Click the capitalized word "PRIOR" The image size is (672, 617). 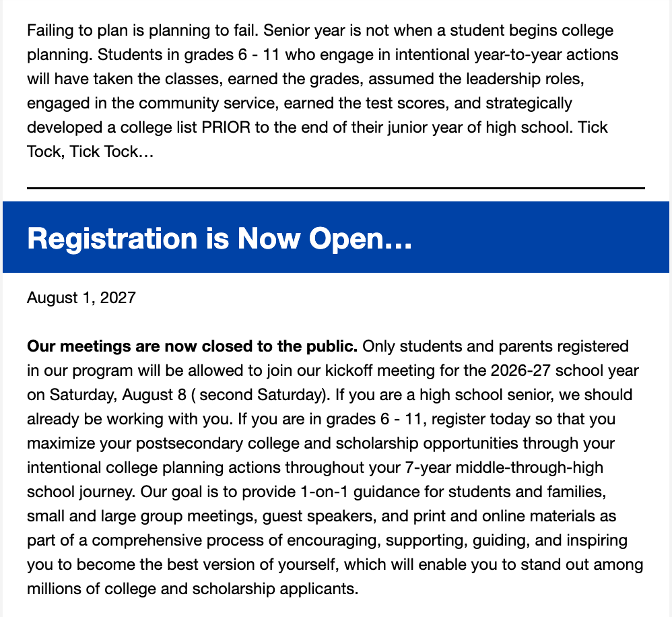click(x=226, y=127)
